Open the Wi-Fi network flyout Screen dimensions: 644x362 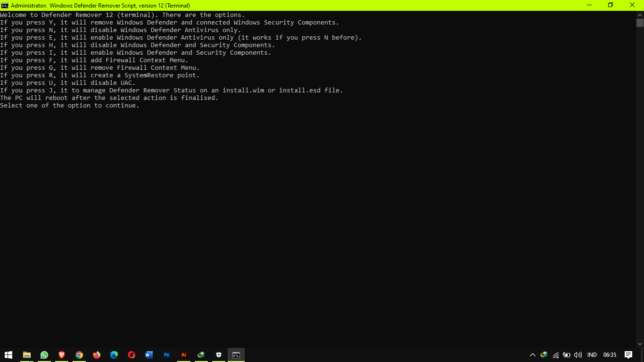(x=556, y=355)
